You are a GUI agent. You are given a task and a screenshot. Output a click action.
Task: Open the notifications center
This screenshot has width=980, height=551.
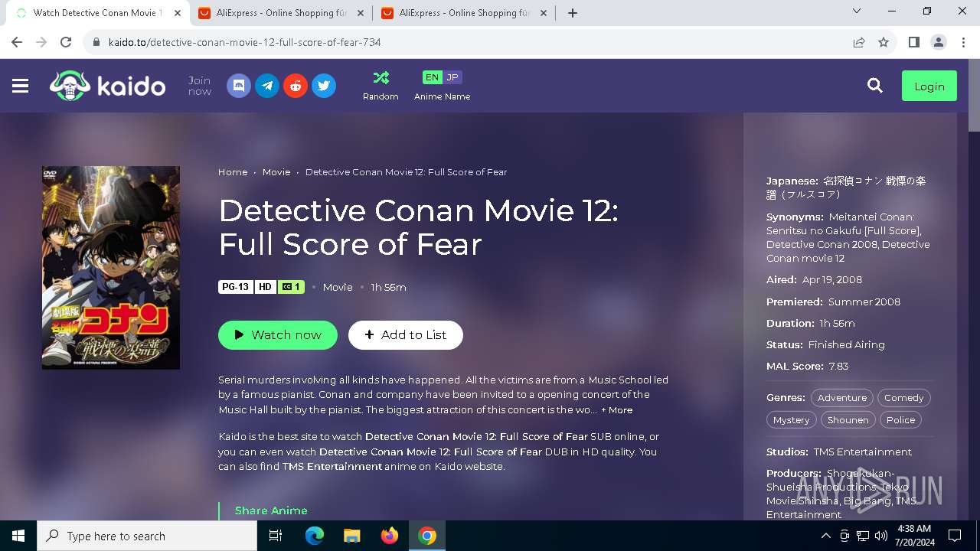955,536
